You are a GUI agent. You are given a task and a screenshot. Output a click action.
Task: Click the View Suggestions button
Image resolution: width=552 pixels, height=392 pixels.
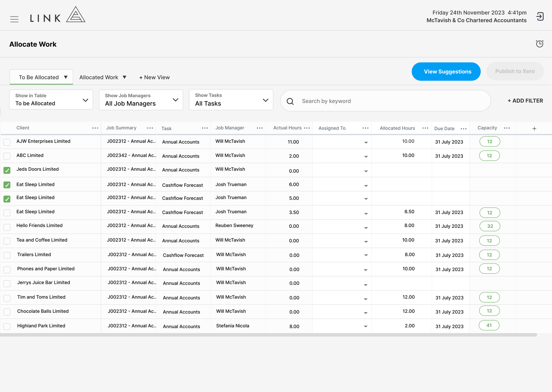446,71
